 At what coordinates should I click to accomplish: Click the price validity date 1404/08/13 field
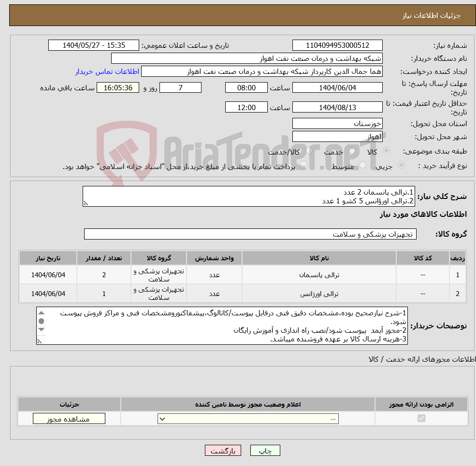(337, 107)
